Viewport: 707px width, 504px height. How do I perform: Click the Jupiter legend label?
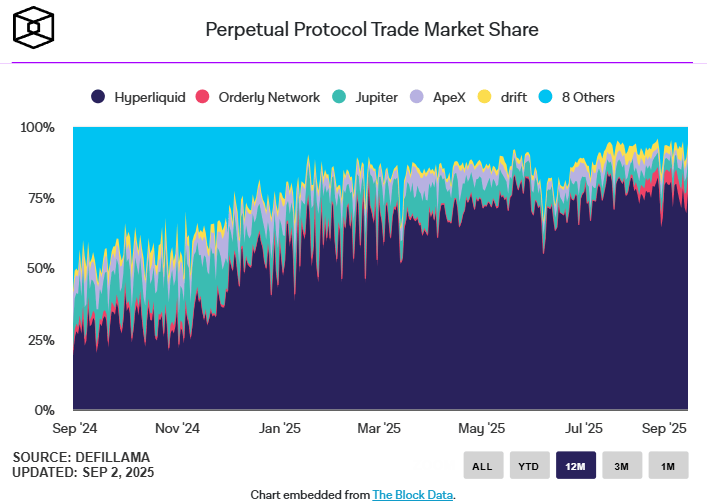376,97
